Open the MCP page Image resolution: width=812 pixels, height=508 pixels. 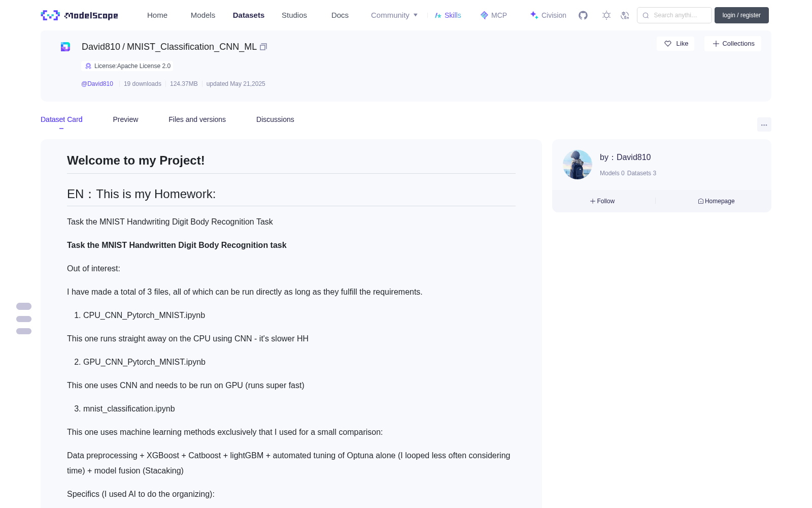pyautogui.click(x=493, y=15)
